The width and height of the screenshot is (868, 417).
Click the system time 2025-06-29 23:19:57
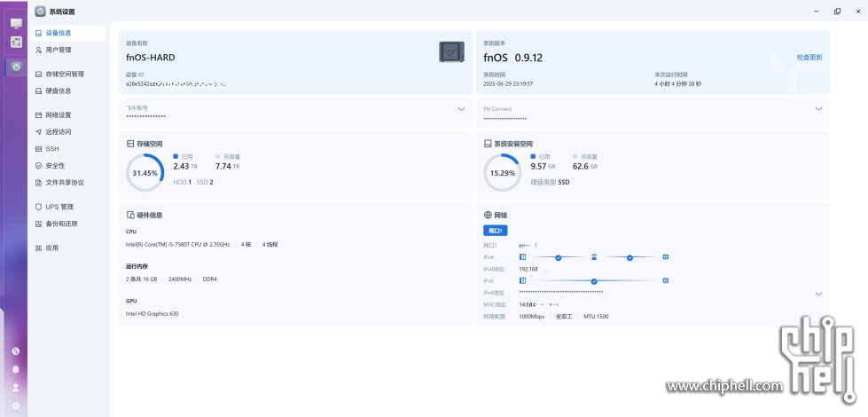508,84
